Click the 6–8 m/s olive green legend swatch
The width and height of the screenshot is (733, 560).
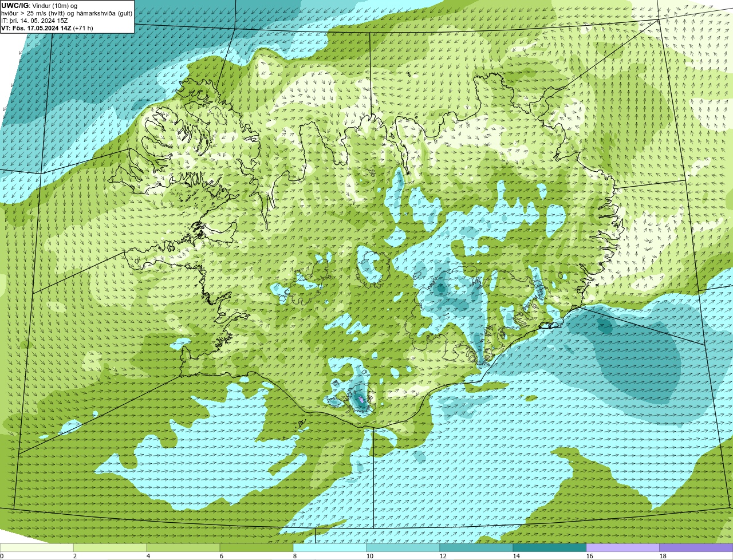(257, 547)
